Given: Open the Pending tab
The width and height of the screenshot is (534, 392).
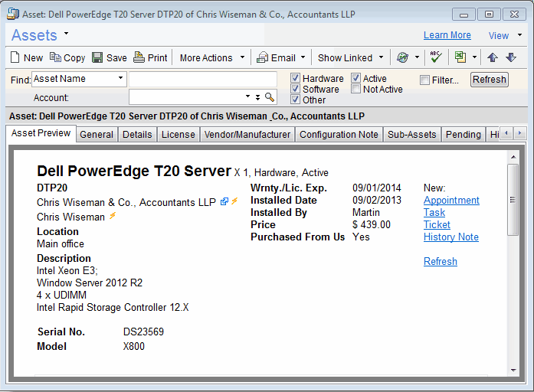Looking at the screenshot, I should click(x=464, y=135).
